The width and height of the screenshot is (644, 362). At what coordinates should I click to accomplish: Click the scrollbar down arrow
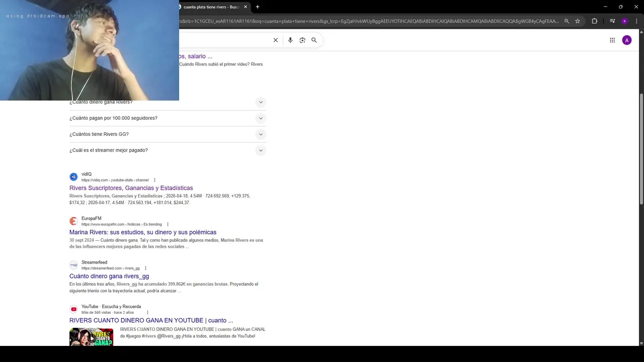641,343
